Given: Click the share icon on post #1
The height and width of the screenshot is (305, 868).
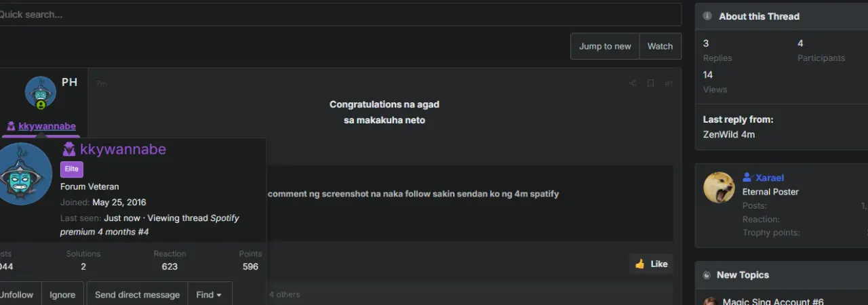Looking at the screenshot, I should point(633,83).
